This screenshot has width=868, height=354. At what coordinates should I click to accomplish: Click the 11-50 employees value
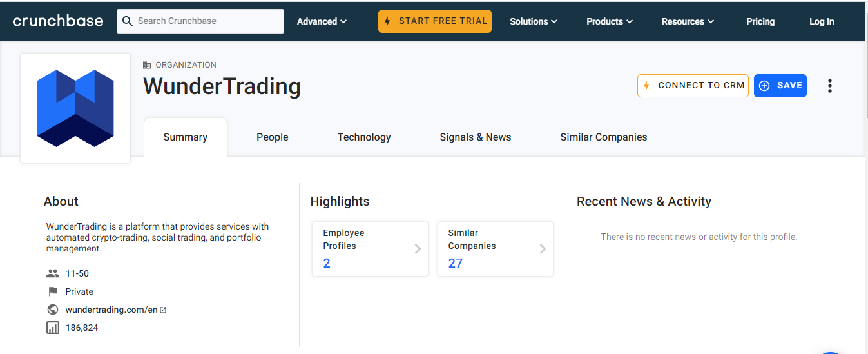77,273
